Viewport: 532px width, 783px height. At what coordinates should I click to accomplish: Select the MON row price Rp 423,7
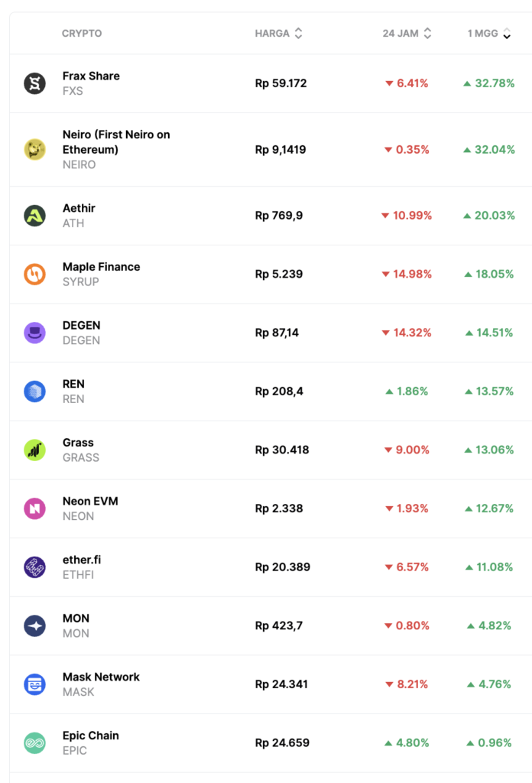pyautogui.click(x=279, y=625)
